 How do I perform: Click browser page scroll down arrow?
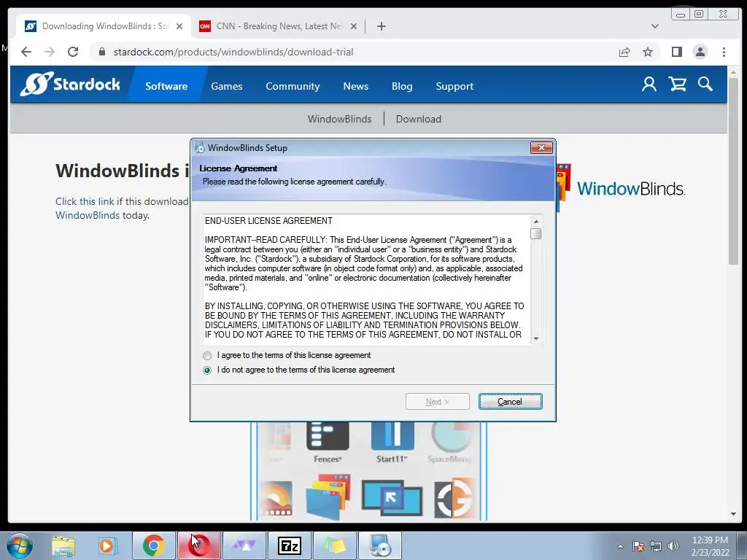(x=733, y=514)
